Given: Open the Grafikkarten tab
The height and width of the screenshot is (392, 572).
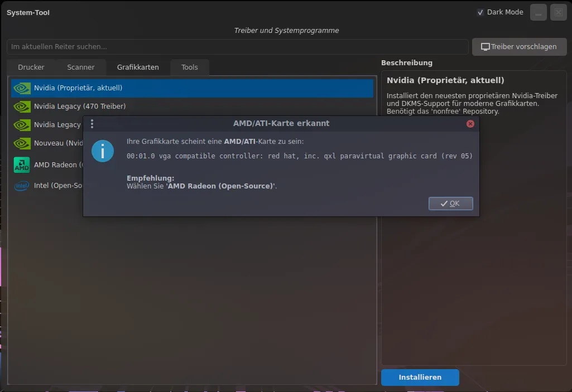Looking at the screenshot, I should click(138, 67).
